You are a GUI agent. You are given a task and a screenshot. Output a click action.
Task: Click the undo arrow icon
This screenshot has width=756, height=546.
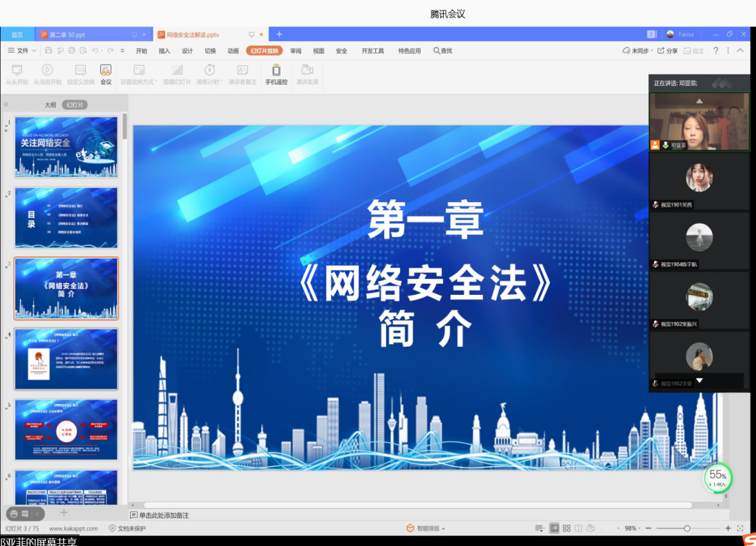pyautogui.click(x=95, y=50)
